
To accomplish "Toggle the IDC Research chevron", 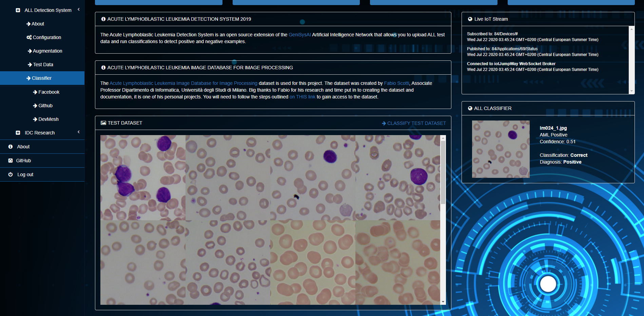I will point(79,132).
